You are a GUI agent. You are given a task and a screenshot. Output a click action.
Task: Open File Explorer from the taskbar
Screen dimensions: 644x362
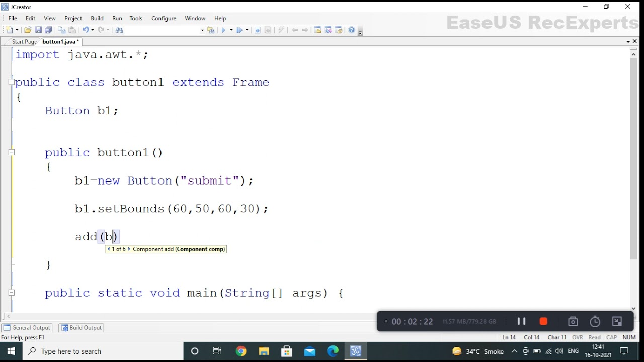click(264, 351)
